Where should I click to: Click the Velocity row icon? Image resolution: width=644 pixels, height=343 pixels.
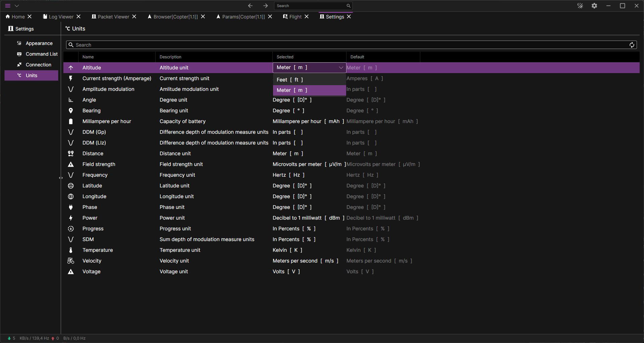coord(71,261)
